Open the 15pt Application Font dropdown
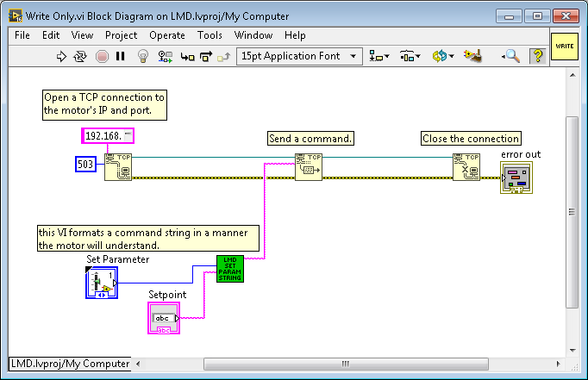The height and width of the screenshot is (380, 588). click(x=299, y=56)
